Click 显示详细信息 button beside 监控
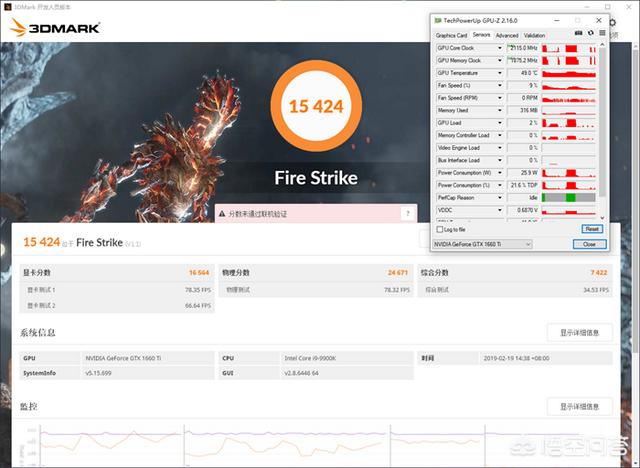The width and height of the screenshot is (640, 468). pos(580,406)
